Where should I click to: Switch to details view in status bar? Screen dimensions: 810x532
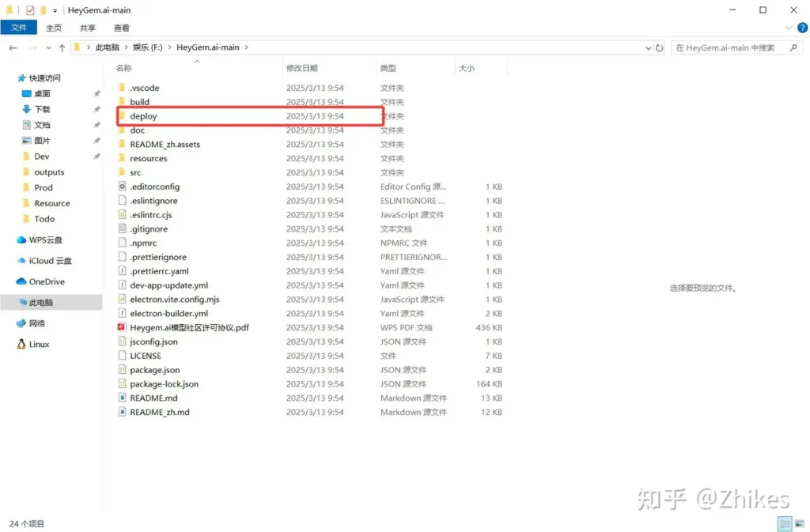pyautogui.click(x=785, y=524)
